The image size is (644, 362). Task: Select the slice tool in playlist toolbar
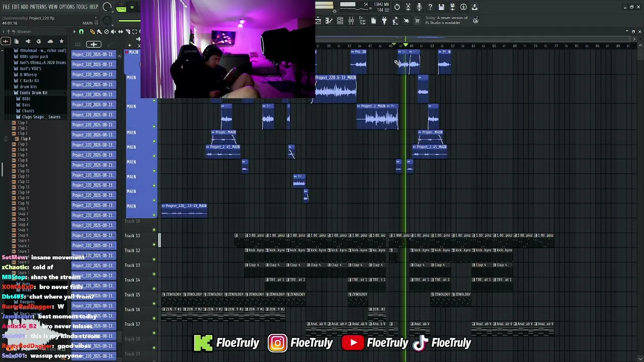click(127, 32)
